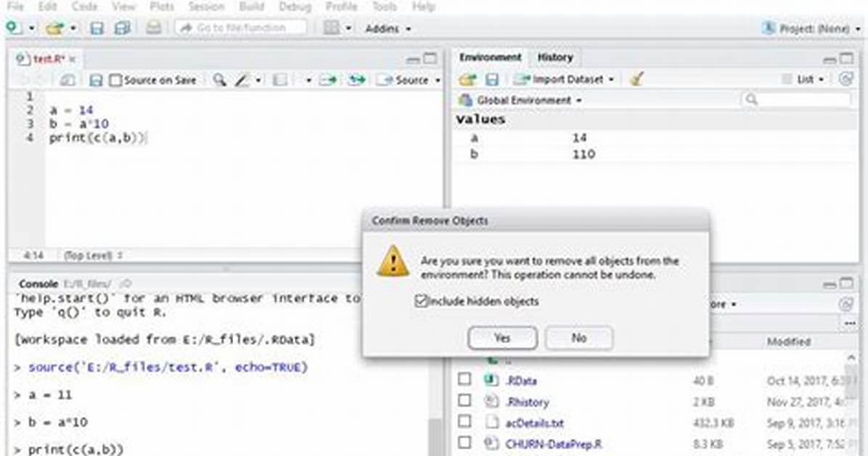Image resolution: width=868 pixels, height=456 pixels.
Task: Click the save workspace disk icon
Action: tap(491, 80)
